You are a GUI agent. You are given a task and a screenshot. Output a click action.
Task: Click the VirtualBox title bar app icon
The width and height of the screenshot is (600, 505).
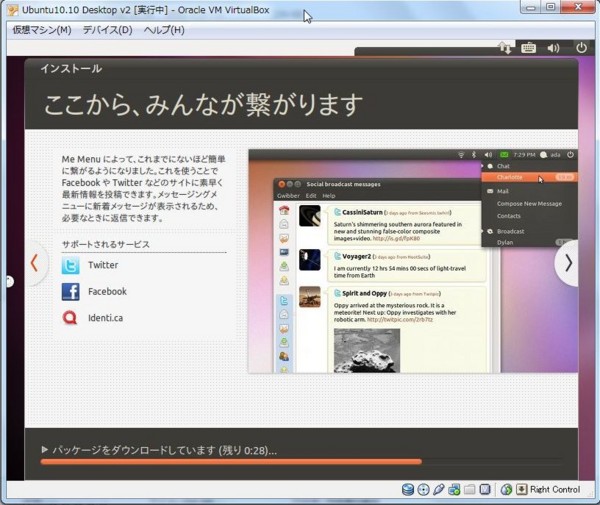(13, 10)
